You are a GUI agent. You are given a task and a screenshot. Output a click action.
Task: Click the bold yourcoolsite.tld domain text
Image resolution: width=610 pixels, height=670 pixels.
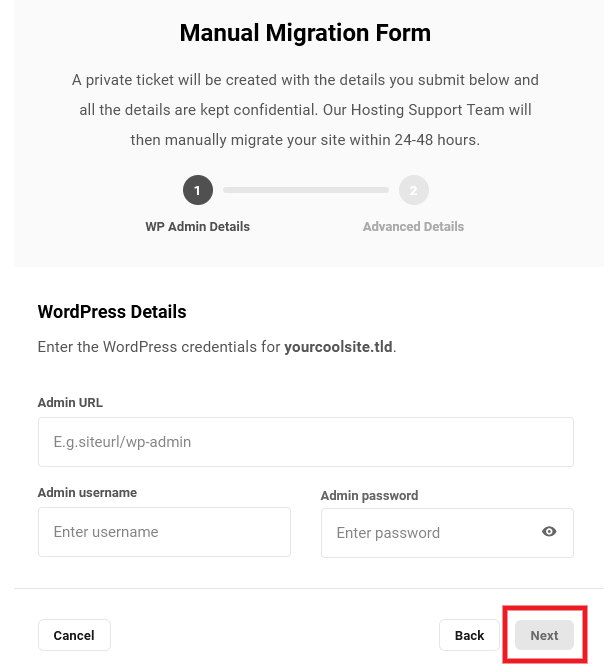[338, 348]
